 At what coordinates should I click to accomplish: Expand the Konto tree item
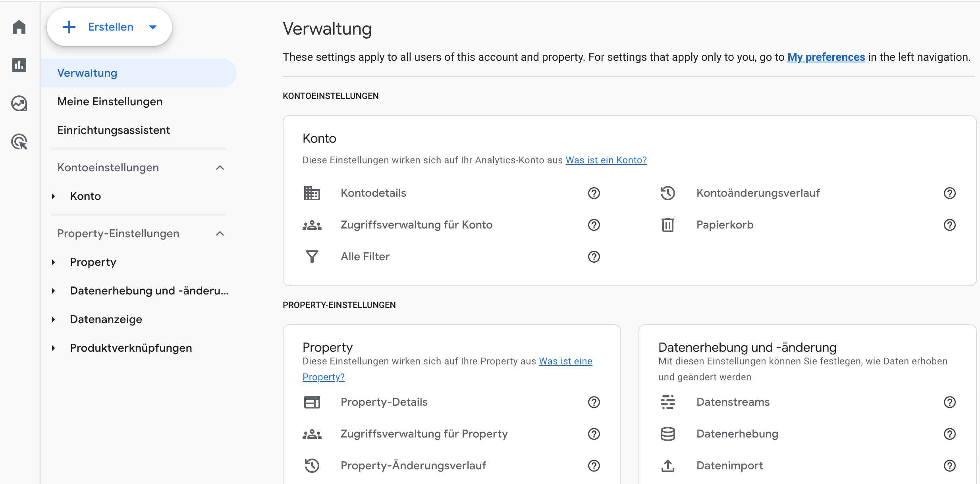click(54, 196)
